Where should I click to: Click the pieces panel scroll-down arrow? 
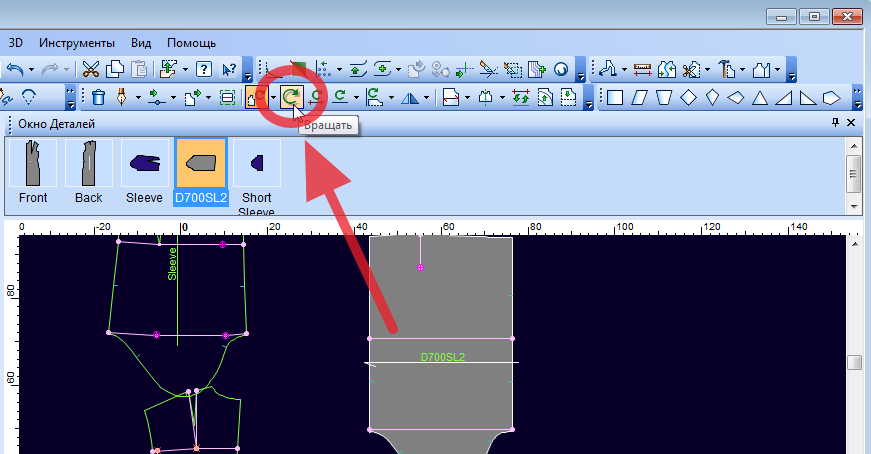[x=854, y=206]
